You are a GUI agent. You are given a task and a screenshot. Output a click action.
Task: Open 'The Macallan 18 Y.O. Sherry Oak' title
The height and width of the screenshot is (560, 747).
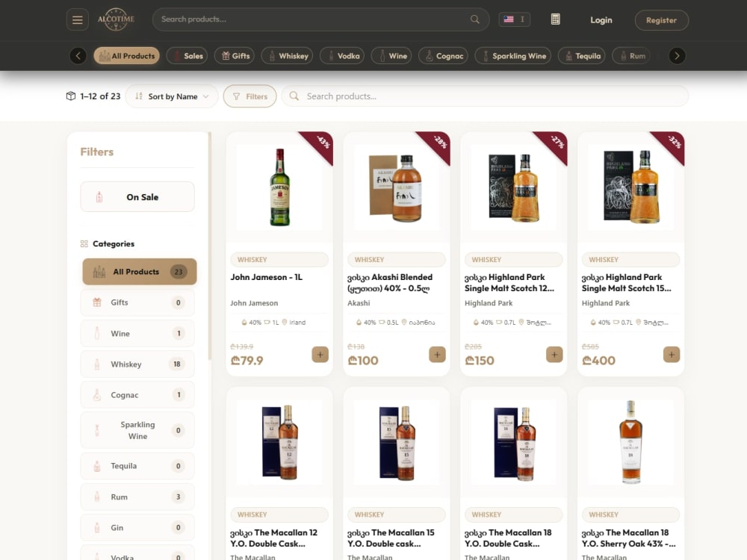(x=628, y=538)
